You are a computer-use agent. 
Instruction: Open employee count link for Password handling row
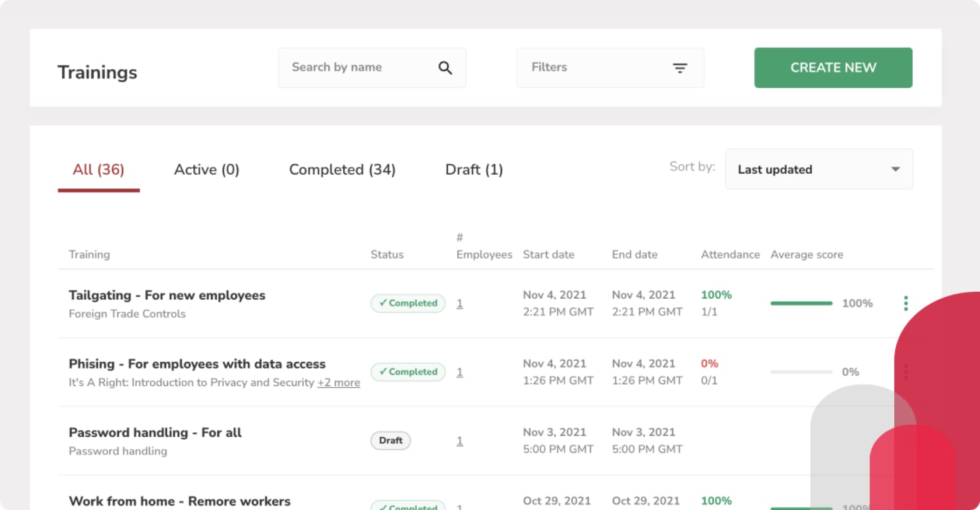[x=459, y=441]
